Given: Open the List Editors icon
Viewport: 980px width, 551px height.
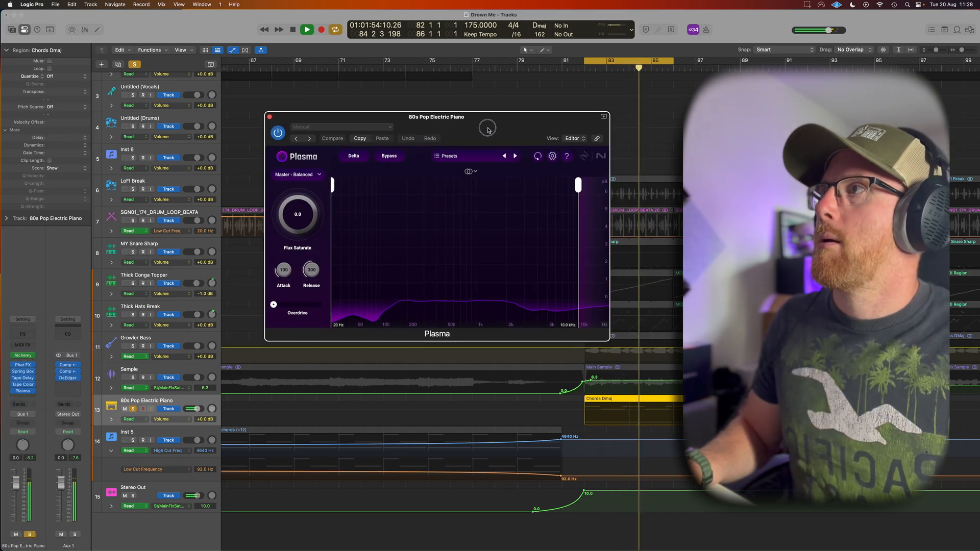Looking at the screenshot, I should pyautogui.click(x=932, y=30).
